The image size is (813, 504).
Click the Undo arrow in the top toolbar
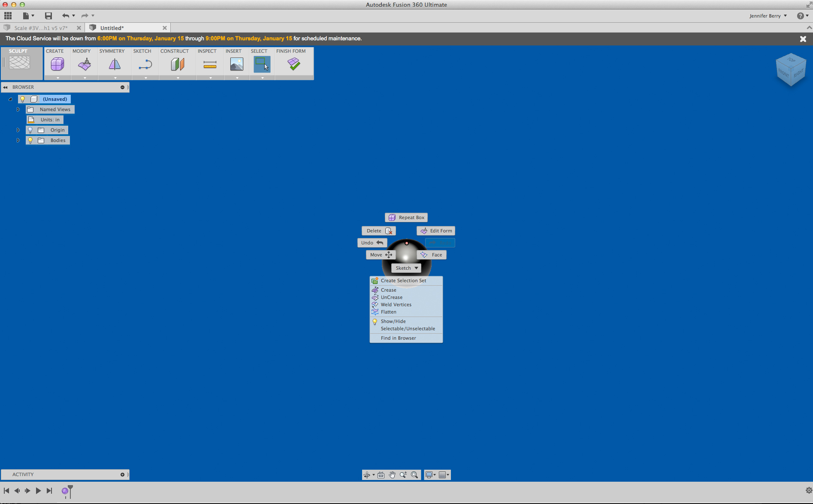66,16
